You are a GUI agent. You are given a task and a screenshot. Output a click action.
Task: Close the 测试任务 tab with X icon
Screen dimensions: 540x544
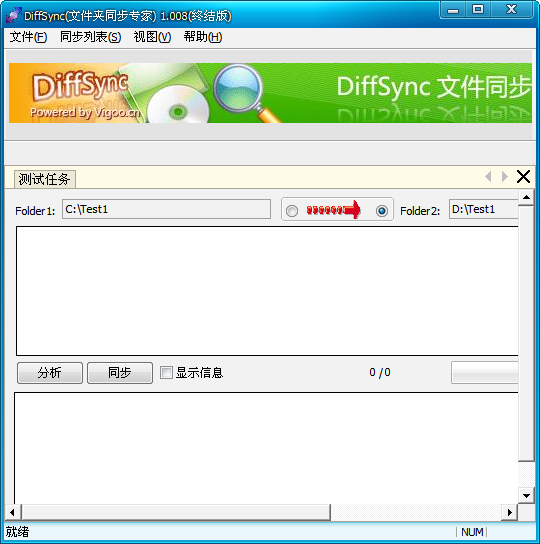[x=523, y=177]
